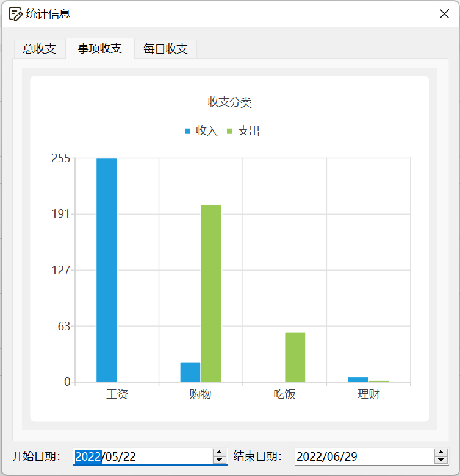Click the 127 y-axis value
Viewport: 460px width, 476px height.
61,270
